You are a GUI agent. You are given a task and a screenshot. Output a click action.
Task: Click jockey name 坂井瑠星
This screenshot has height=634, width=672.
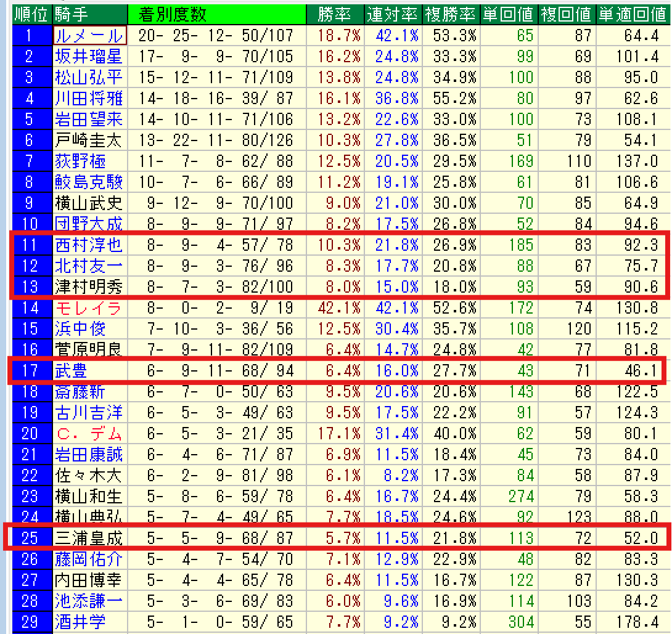click(88, 57)
